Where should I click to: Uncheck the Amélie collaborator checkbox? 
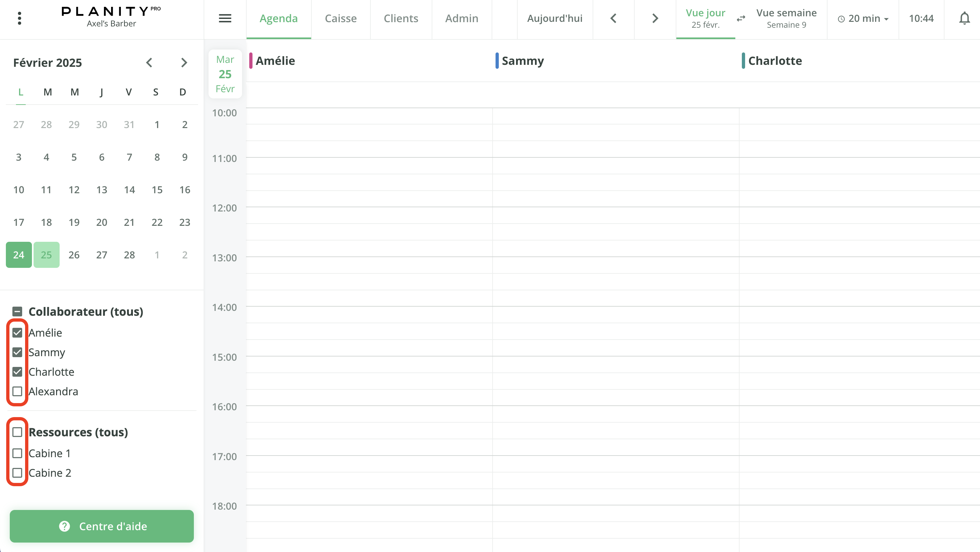coord(17,332)
